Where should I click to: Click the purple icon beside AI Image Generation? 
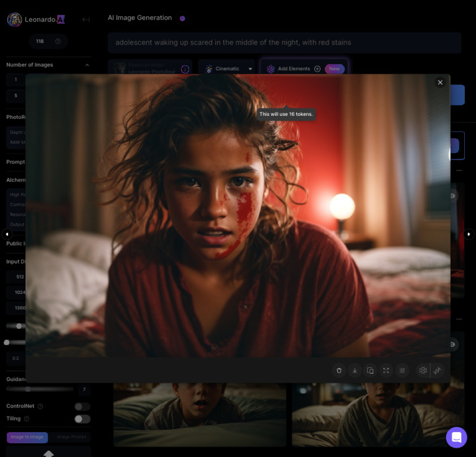tap(182, 18)
